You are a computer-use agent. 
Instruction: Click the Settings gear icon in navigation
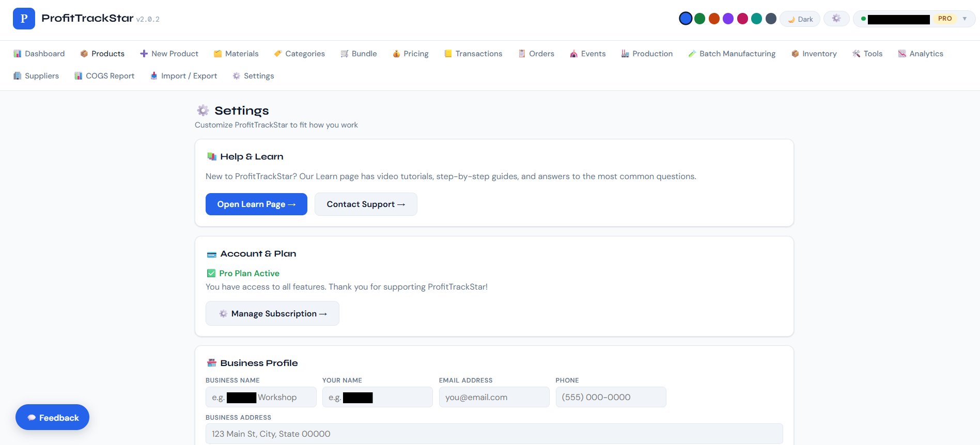tap(237, 76)
